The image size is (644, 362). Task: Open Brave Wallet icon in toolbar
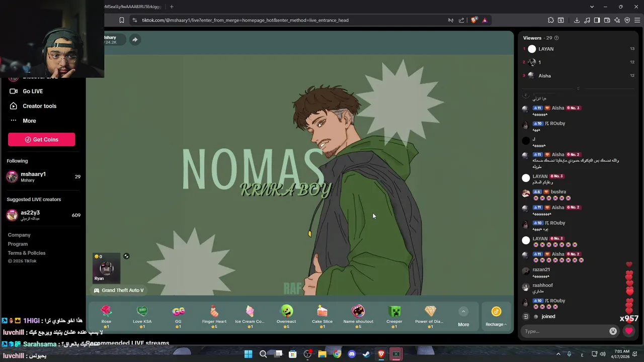point(607,20)
